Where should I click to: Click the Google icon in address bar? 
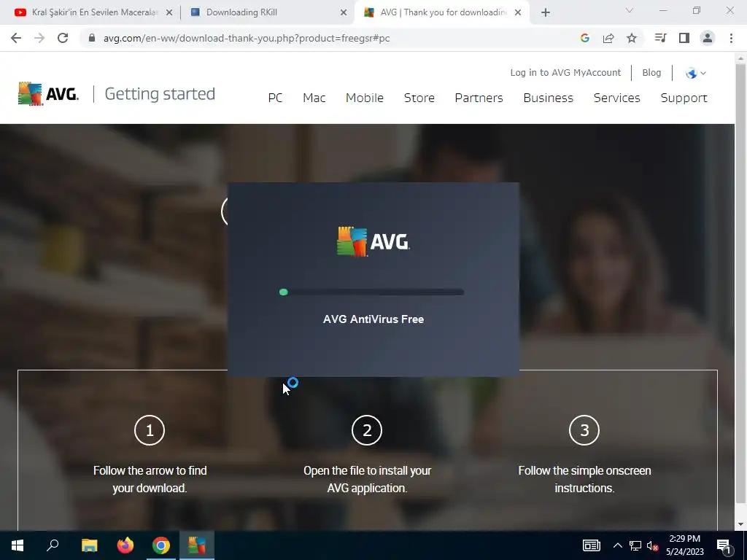coord(584,38)
